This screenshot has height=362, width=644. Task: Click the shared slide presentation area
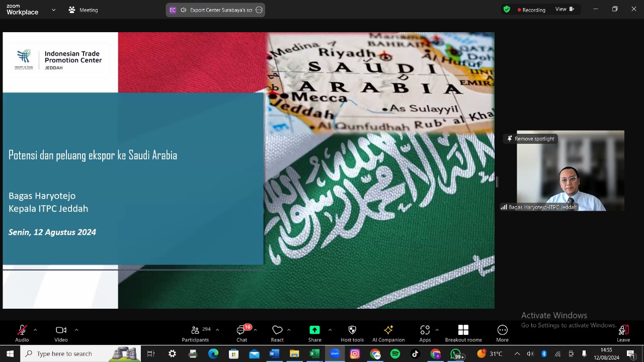(249, 170)
